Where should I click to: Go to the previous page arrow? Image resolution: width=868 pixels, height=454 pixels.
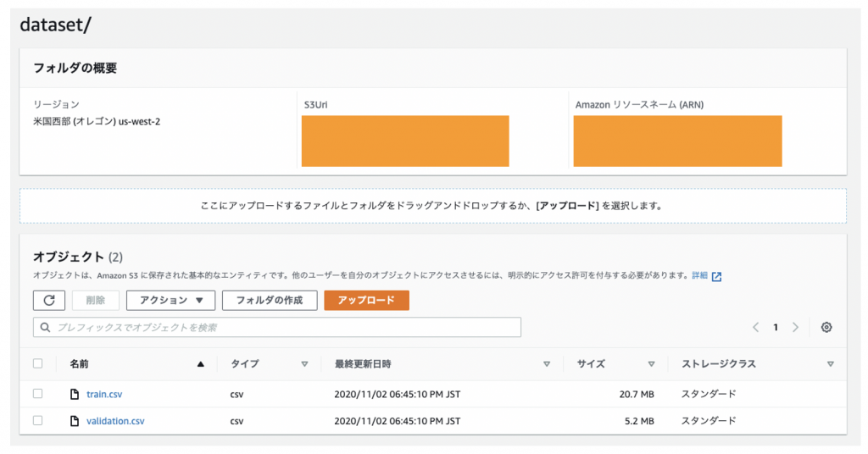click(755, 327)
